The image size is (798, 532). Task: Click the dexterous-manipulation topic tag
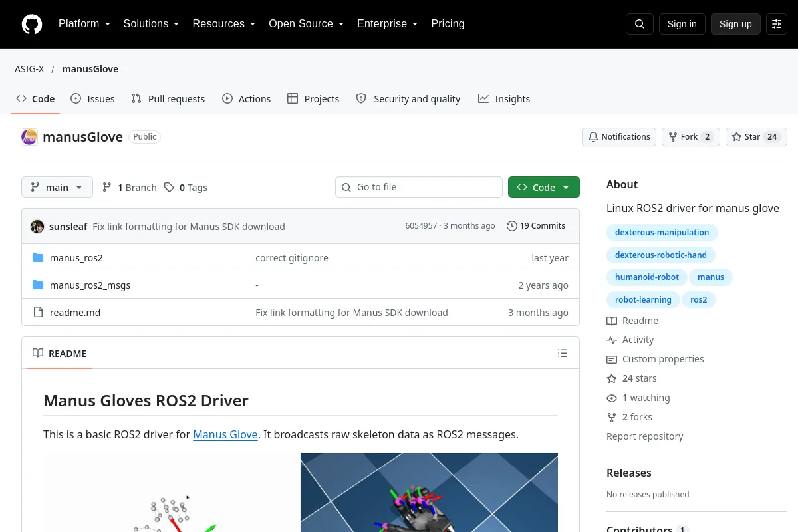662,233
